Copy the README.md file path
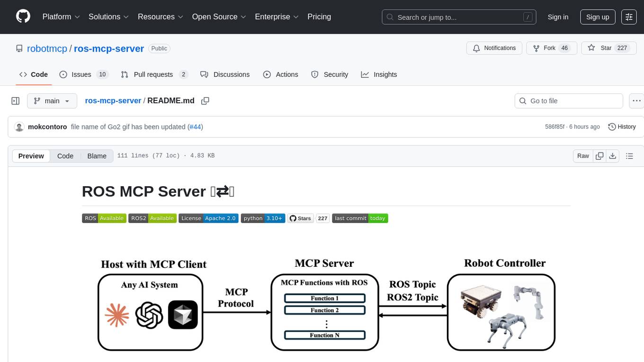The image size is (644, 362). (x=205, y=101)
